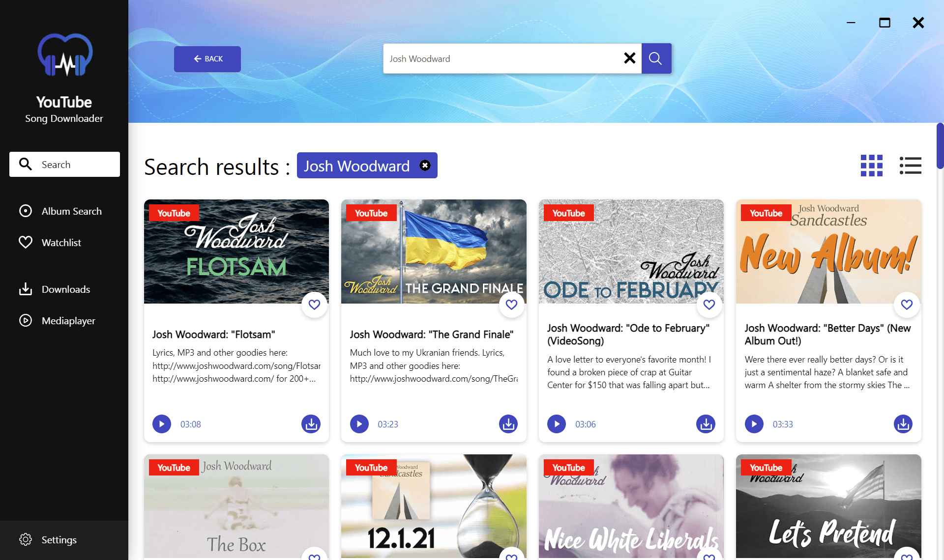Click the vertical scrollbar thumb
Viewport: 944px width, 560px height.
[940, 146]
